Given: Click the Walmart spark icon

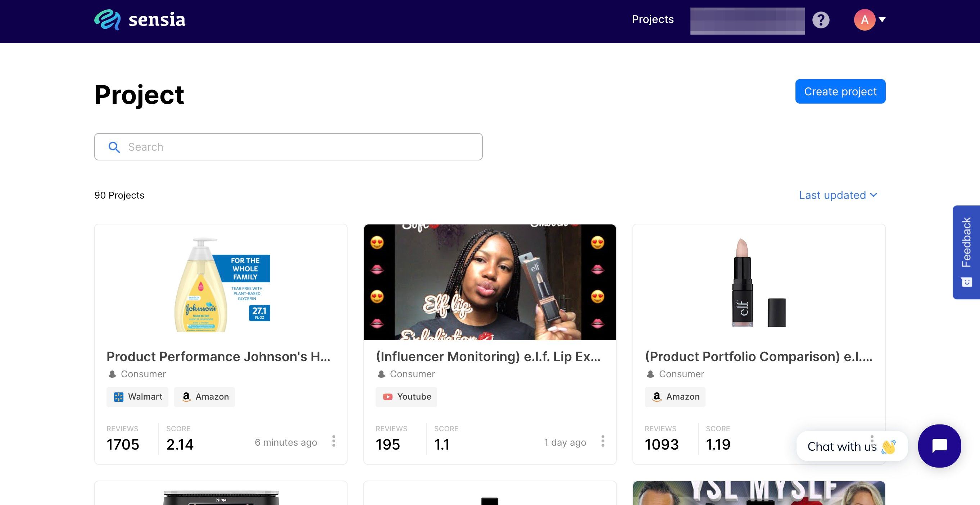Looking at the screenshot, I should point(119,397).
